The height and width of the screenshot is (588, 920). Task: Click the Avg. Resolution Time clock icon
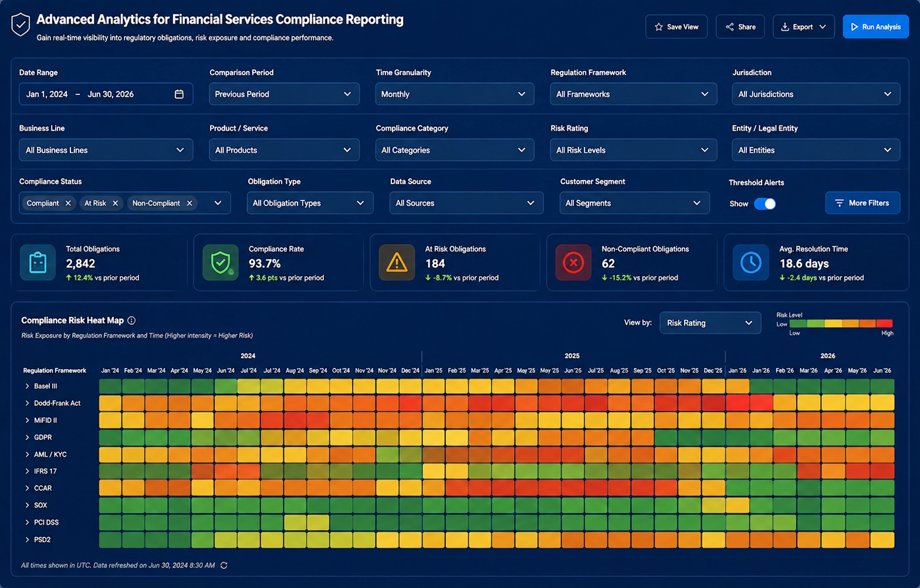pyautogui.click(x=751, y=263)
